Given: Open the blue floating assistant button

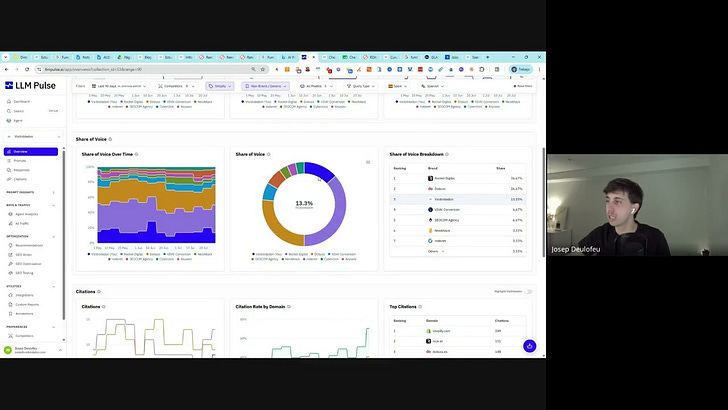Looking at the screenshot, I should point(529,346).
